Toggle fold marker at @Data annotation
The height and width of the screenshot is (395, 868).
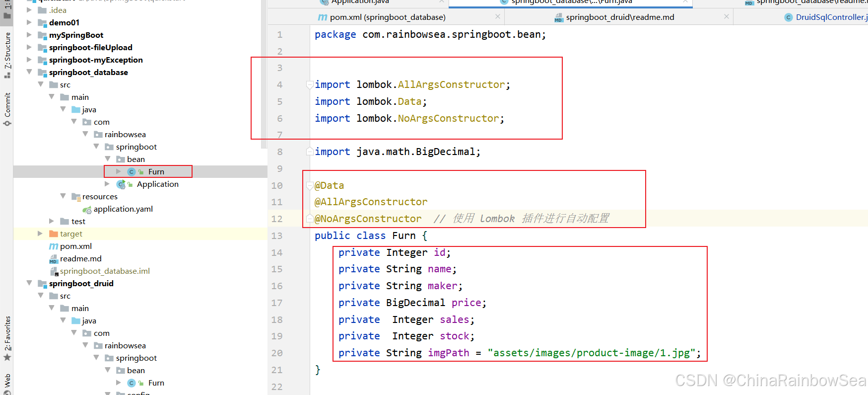pos(310,186)
